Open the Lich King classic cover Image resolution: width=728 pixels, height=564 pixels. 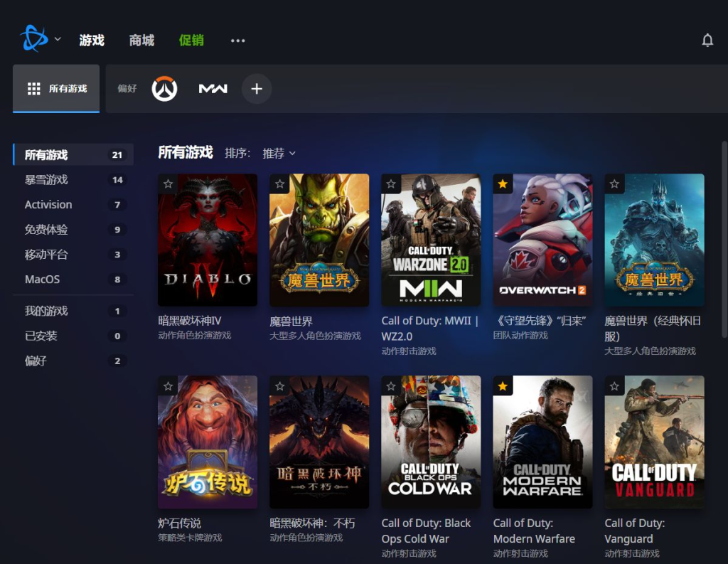(x=654, y=240)
